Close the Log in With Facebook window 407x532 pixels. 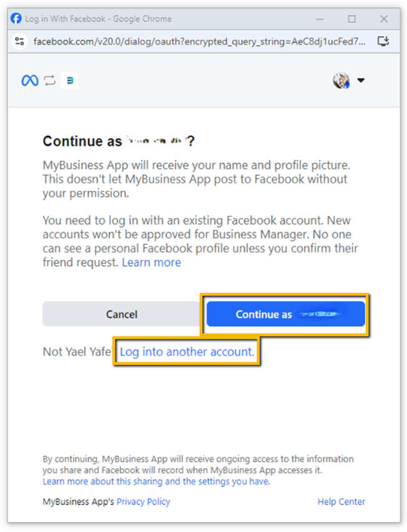tap(384, 19)
